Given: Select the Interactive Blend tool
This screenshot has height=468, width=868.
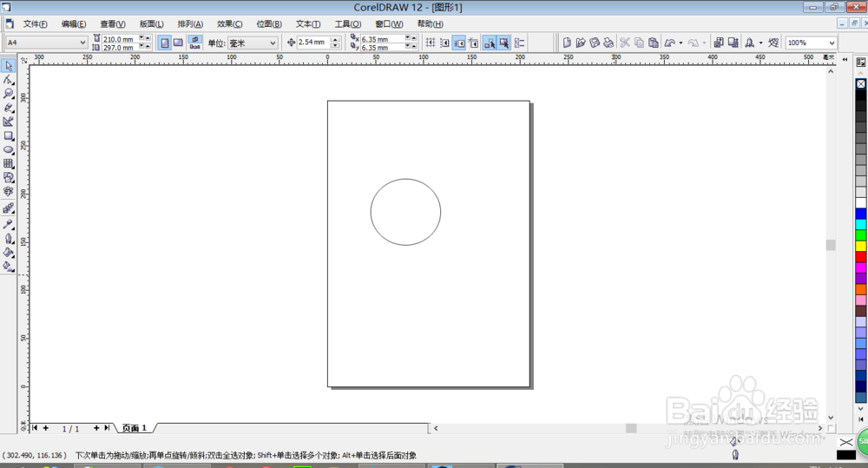Looking at the screenshot, I should pos(9,208).
